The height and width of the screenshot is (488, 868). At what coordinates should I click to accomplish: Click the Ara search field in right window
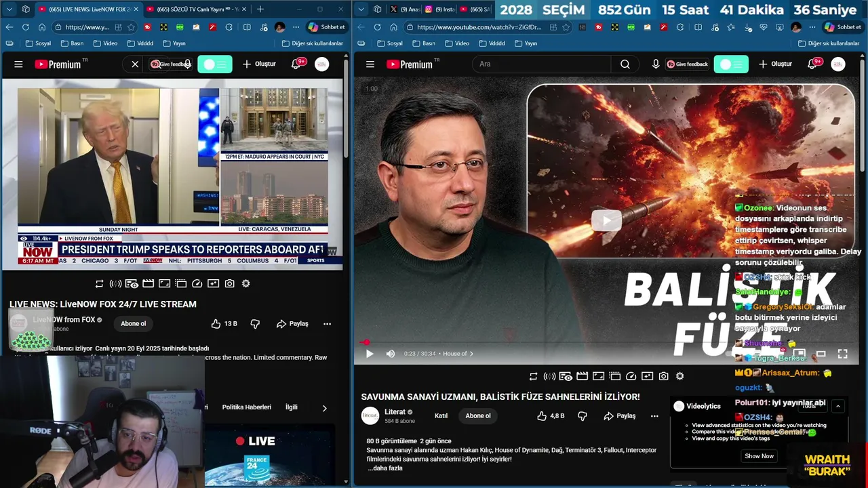pos(542,64)
